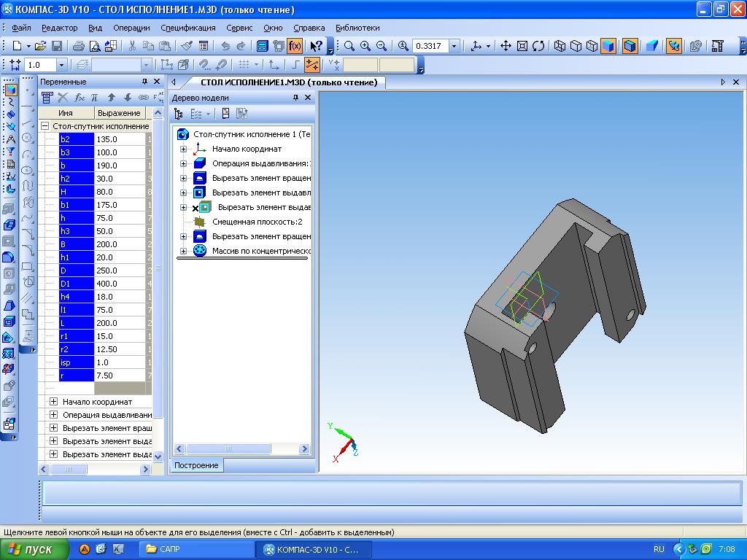Toggle model tree display mode icon
This screenshot has height=560, width=747.
click(179, 114)
